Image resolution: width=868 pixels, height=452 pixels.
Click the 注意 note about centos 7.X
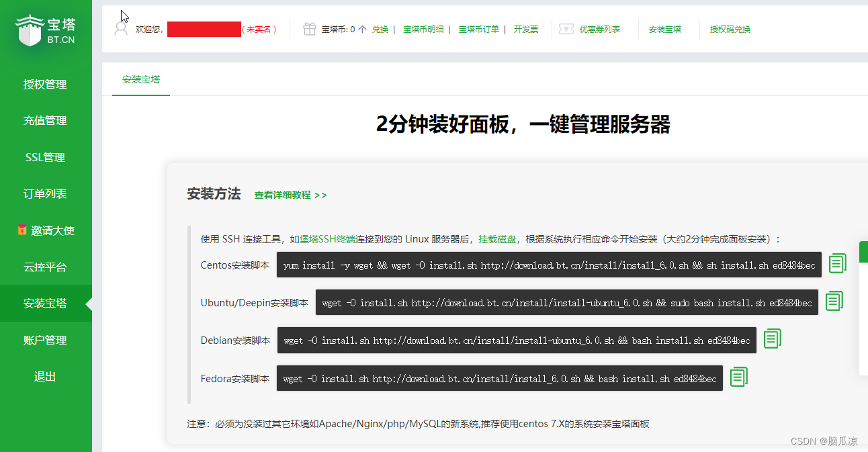[x=418, y=424]
